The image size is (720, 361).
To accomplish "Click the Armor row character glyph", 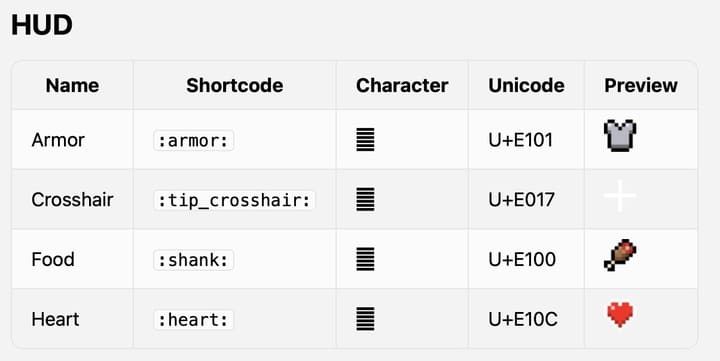I will click(x=365, y=140).
